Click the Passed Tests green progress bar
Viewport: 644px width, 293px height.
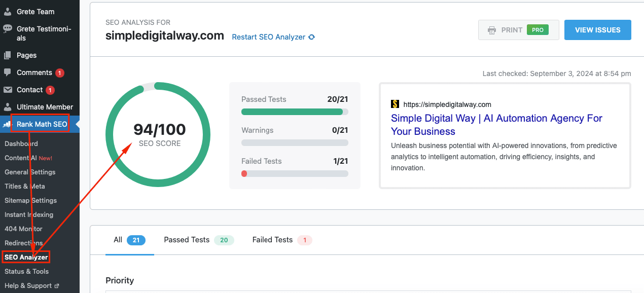point(292,112)
